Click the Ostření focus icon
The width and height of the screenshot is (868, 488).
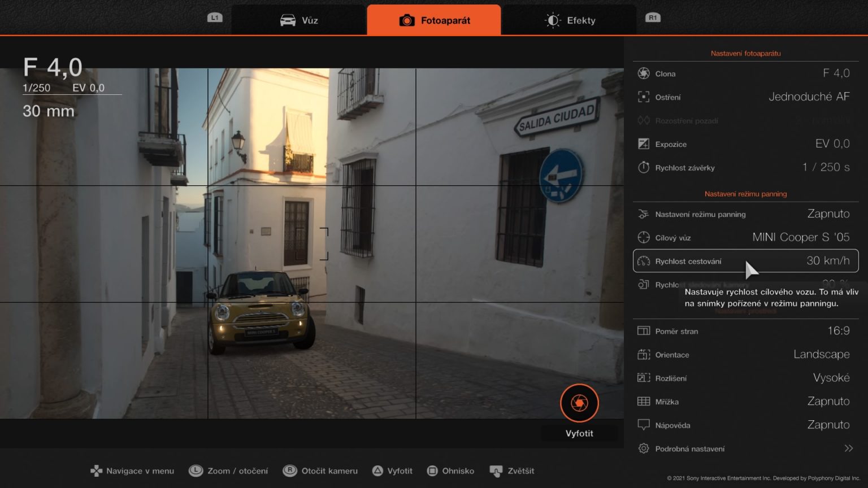click(644, 97)
